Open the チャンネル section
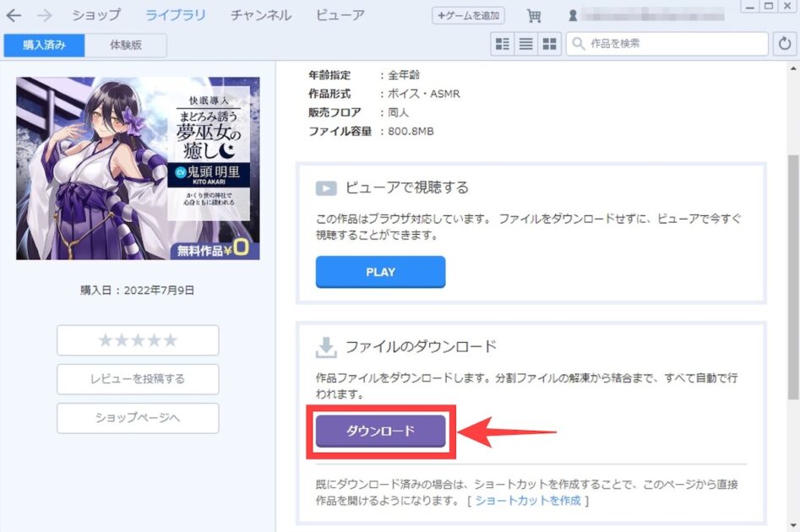 (x=259, y=14)
